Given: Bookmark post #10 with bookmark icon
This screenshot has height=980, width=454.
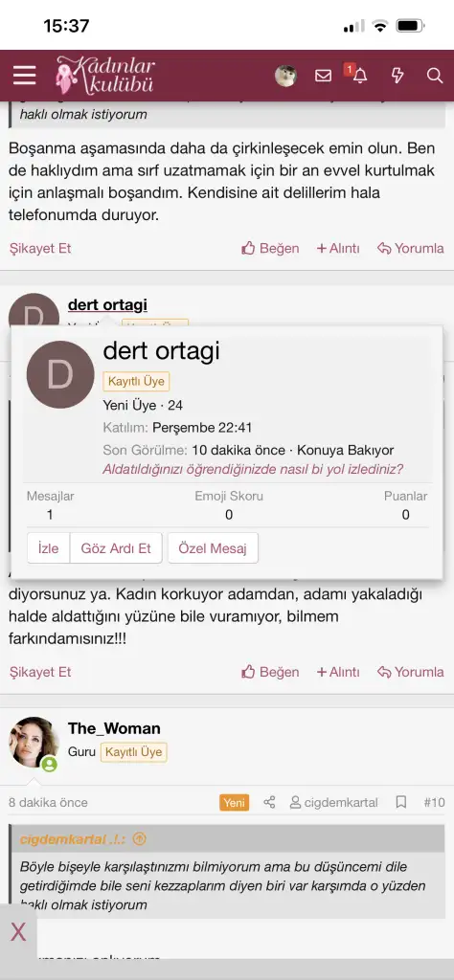Looking at the screenshot, I should tap(401, 802).
